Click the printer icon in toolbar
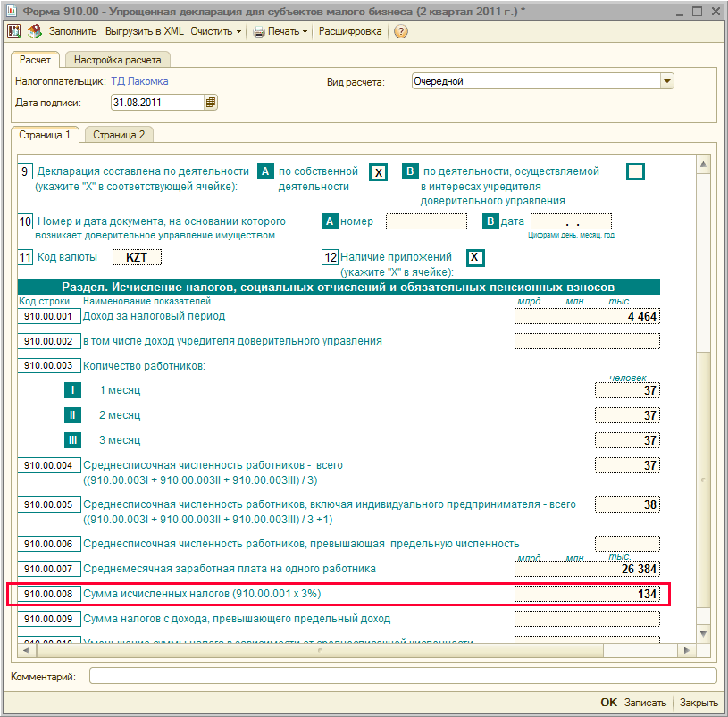The width and height of the screenshot is (728, 717). point(259,31)
